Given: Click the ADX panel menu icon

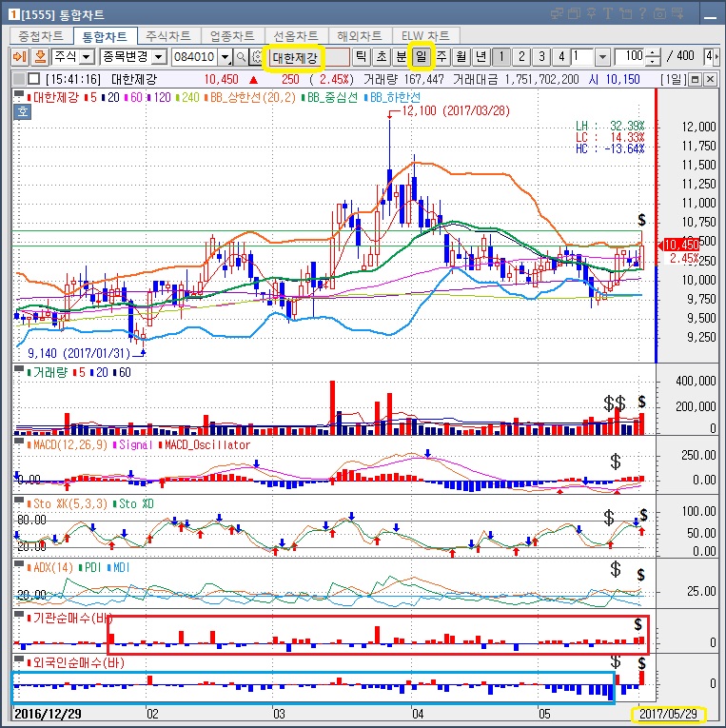Looking at the screenshot, I should [x=19, y=564].
